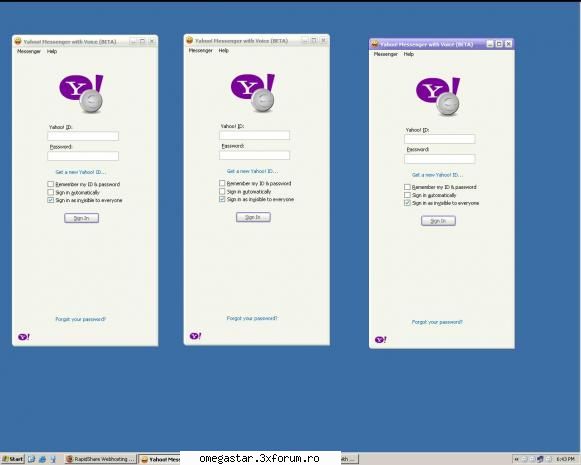Click the smiley title bar icon of the middle window

(189, 40)
